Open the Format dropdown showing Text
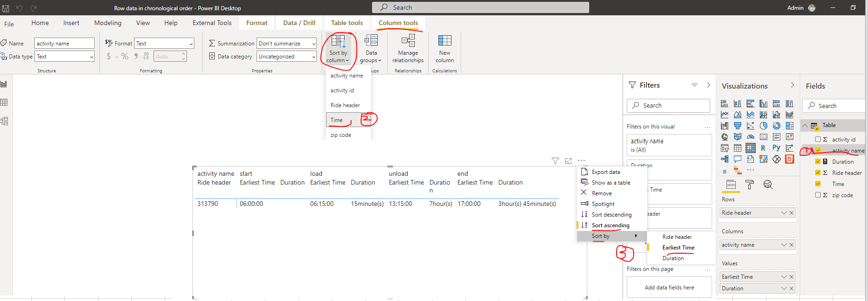868x301 pixels. click(164, 43)
